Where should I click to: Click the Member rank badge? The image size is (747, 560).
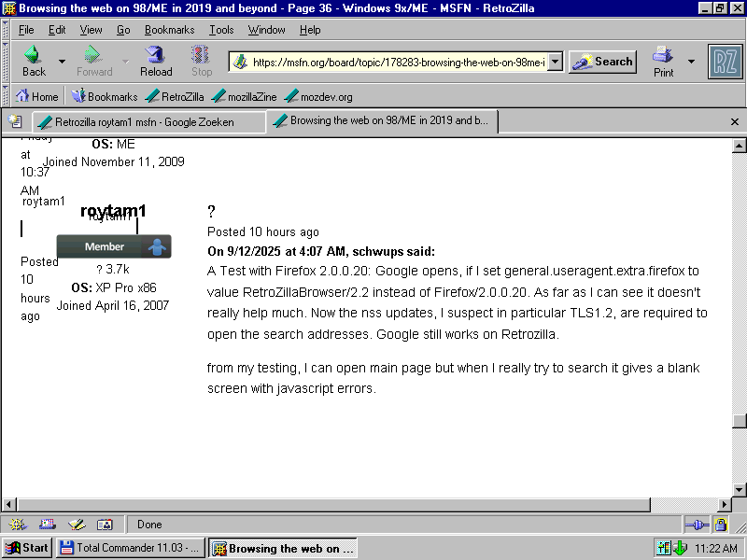pyautogui.click(x=114, y=246)
